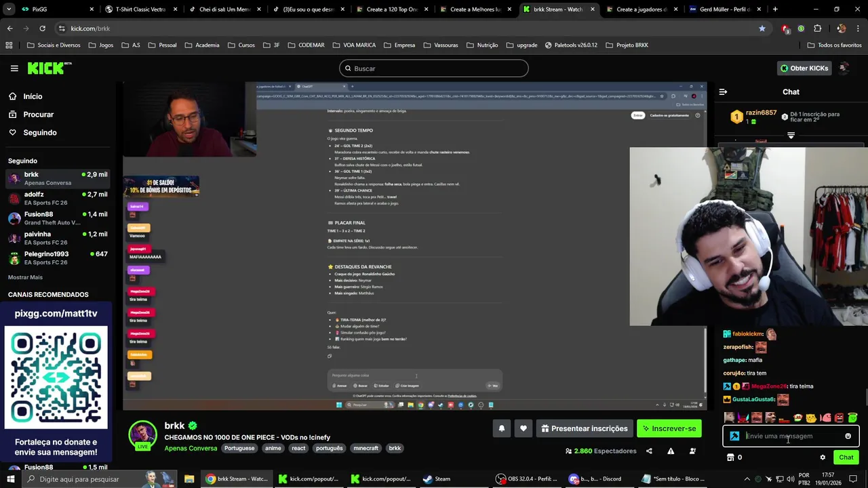Image resolution: width=868 pixels, height=488 pixels.
Task: Select the Portuguese tag
Action: (x=239, y=448)
